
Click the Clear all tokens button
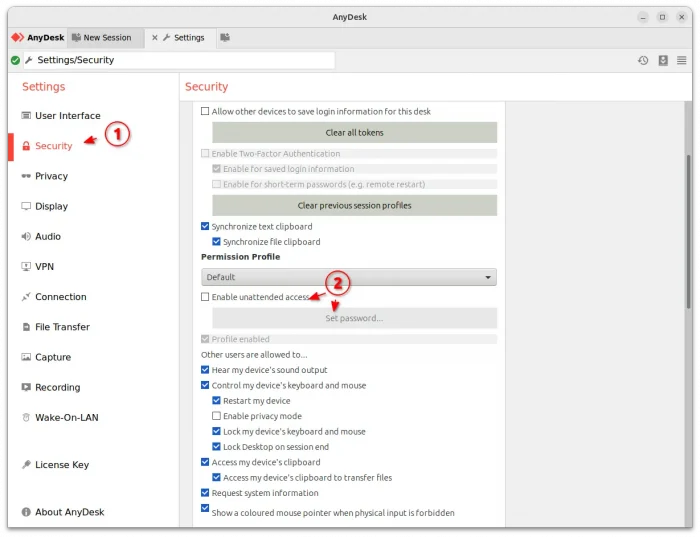coord(354,133)
